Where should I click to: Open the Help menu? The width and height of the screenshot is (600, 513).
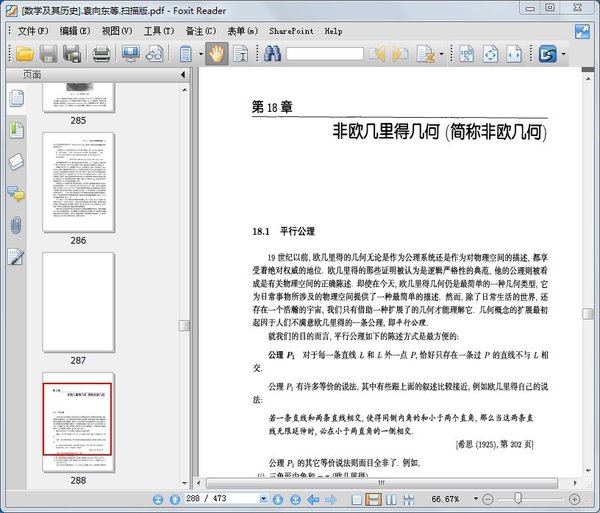click(x=333, y=31)
